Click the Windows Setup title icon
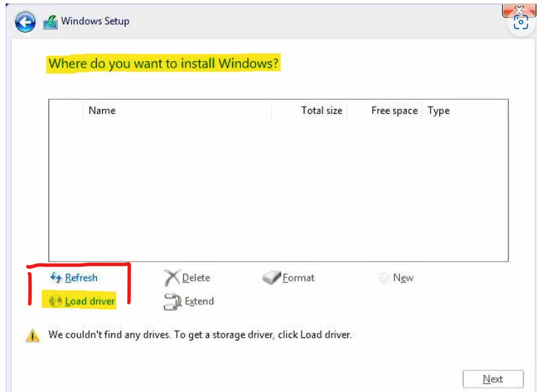This screenshot has width=537, height=392. click(x=50, y=22)
